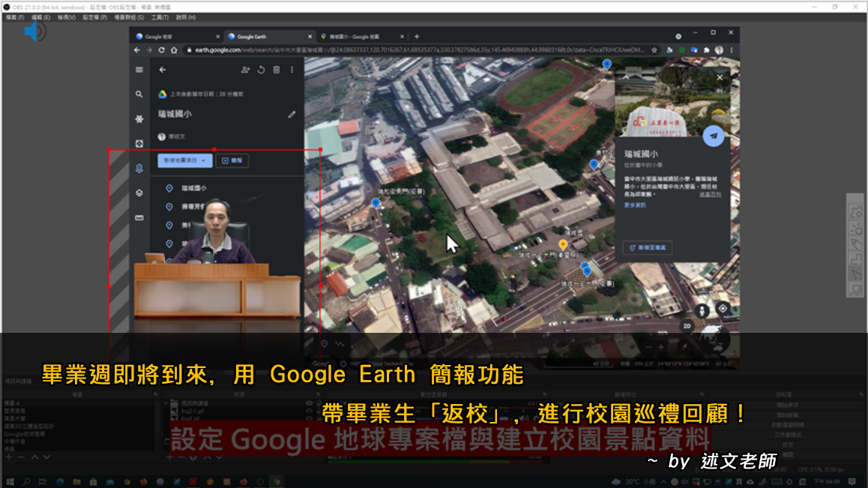Open OBS 工具 (T) menu
The height and width of the screenshot is (488, 868).
click(160, 17)
